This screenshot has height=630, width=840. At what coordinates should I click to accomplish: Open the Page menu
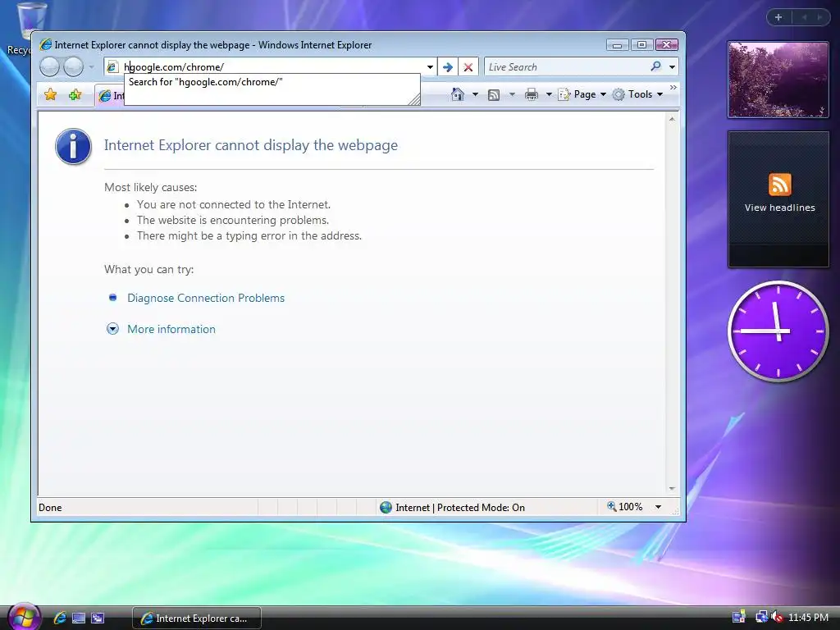[x=582, y=94]
